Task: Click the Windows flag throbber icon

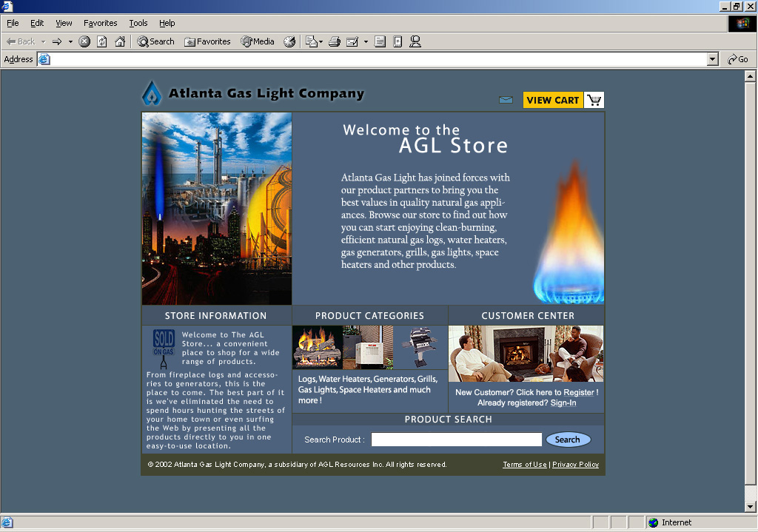Action: (x=742, y=23)
